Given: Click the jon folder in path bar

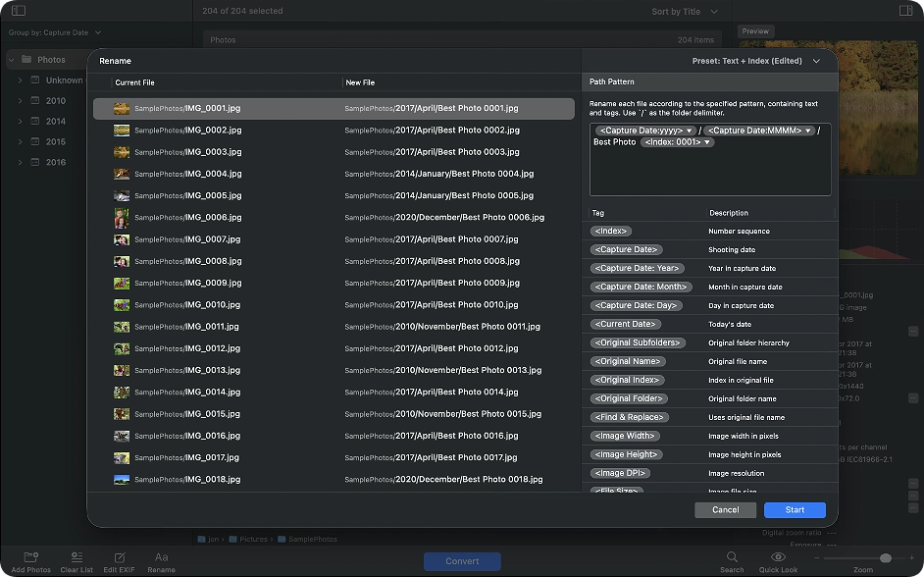Looking at the screenshot, I should 209,539.
